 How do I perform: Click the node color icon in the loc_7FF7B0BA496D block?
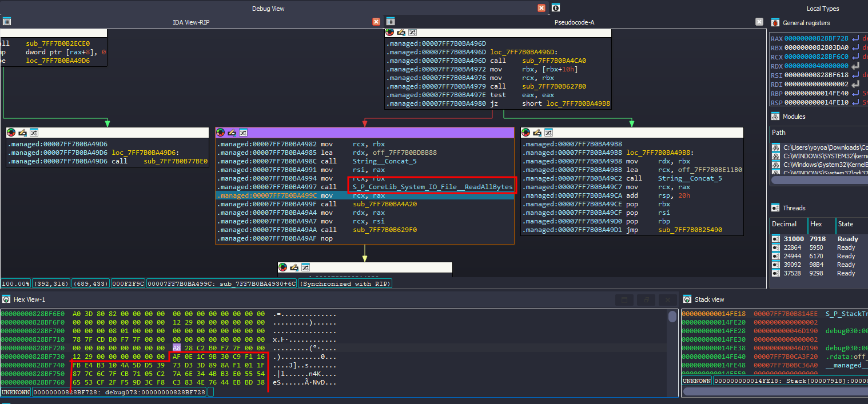[390, 33]
